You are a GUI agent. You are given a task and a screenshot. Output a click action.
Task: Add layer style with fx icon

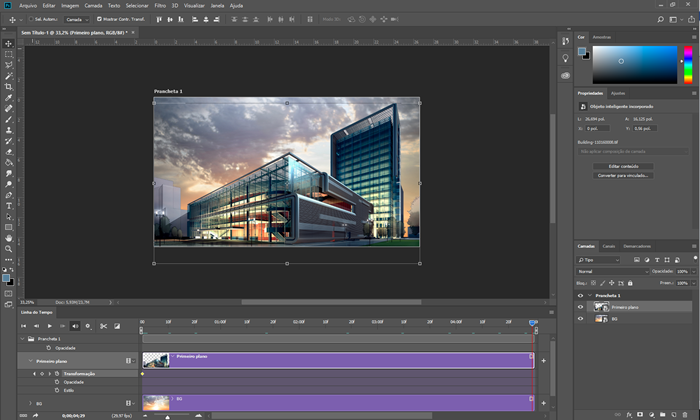pyautogui.click(x=629, y=415)
